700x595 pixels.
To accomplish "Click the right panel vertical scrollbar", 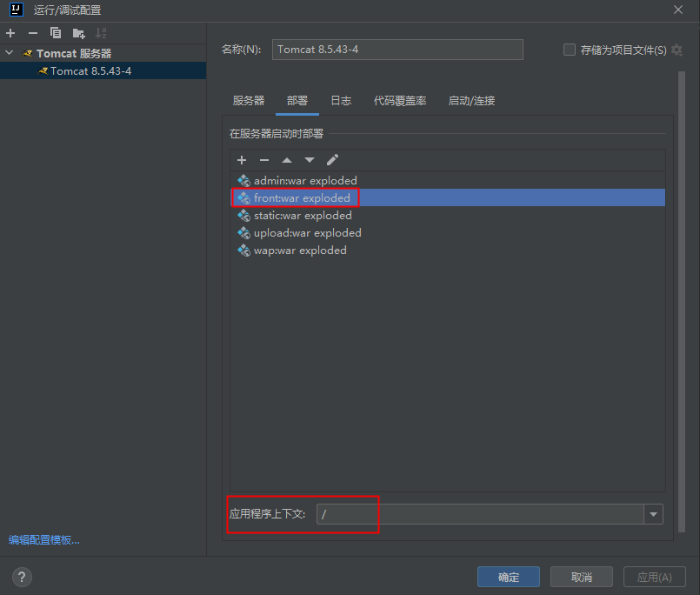I will [x=682, y=302].
